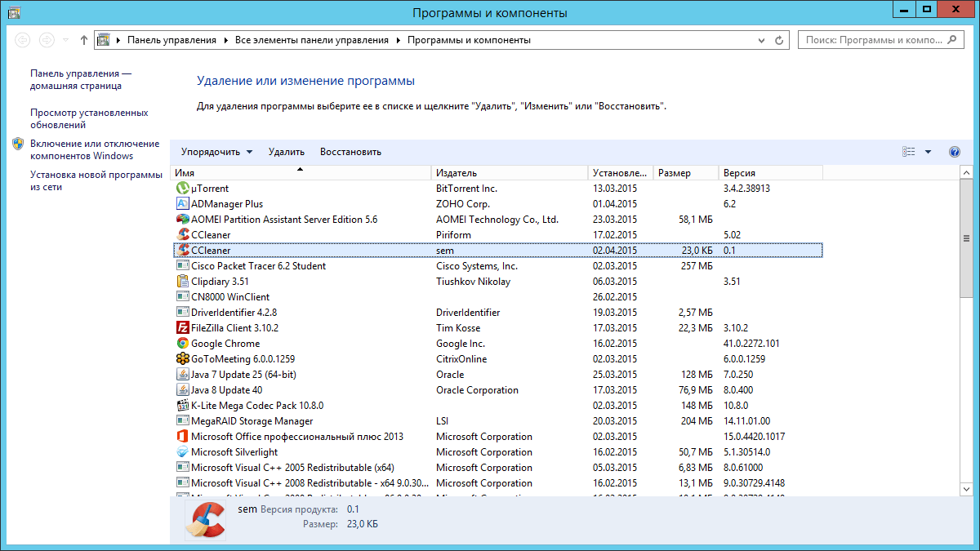Click Все элементы панели управления breadcrumb
The image size is (980, 551).
tap(312, 39)
